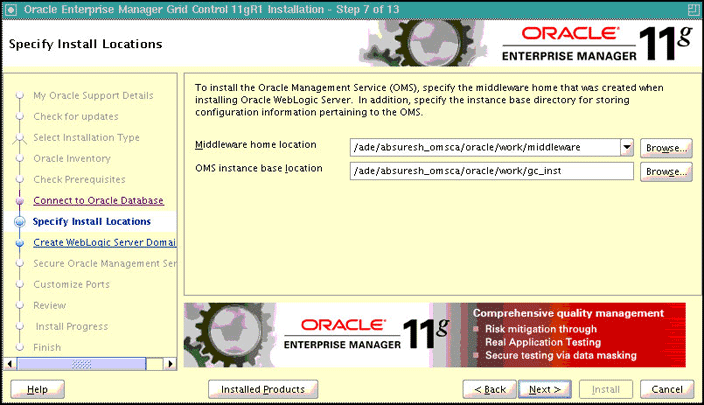Click the greyed-out Install button

click(606, 389)
